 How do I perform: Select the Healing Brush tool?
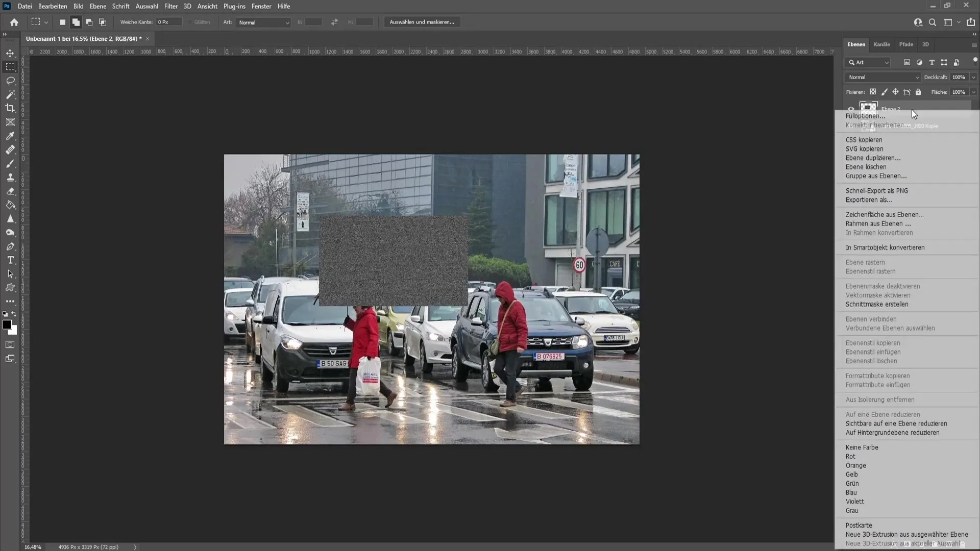coord(10,149)
